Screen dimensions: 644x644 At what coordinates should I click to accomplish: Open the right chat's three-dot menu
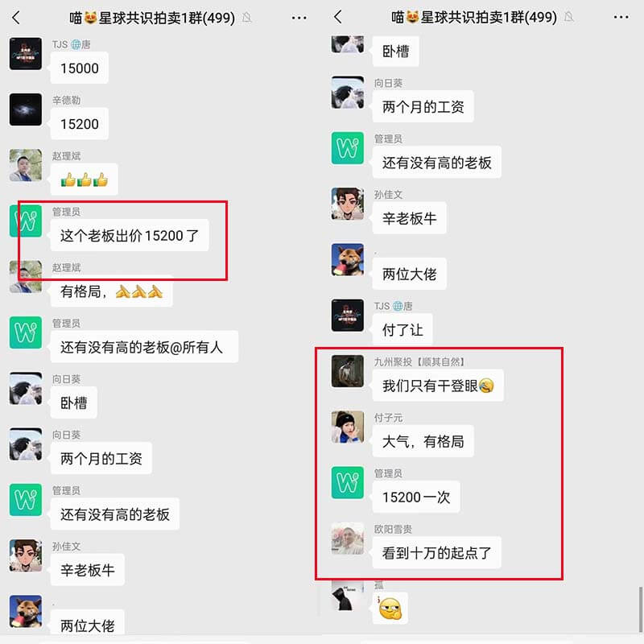[x=621, y=17]
